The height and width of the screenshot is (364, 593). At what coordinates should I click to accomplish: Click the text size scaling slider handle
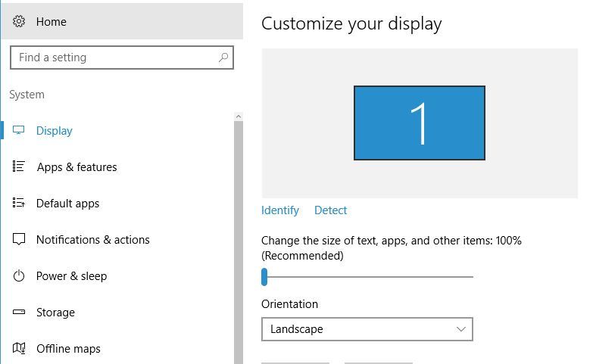click(264, 277)
